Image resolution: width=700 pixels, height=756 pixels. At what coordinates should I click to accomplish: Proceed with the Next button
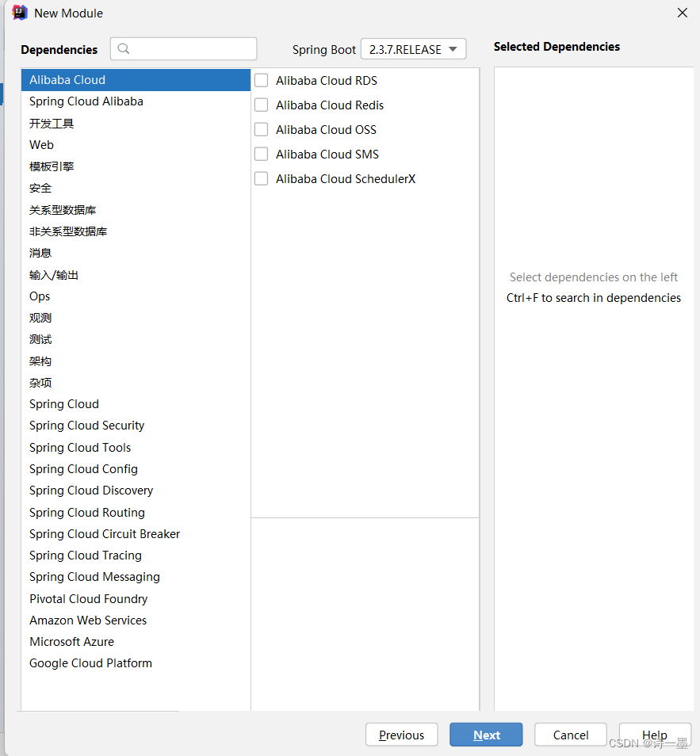point(486,735)
